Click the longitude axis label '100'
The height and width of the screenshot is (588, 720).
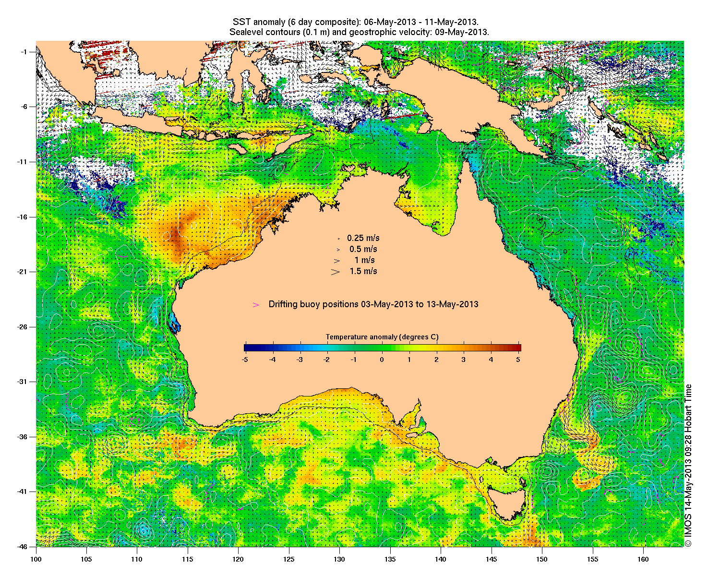coord(36,559)
